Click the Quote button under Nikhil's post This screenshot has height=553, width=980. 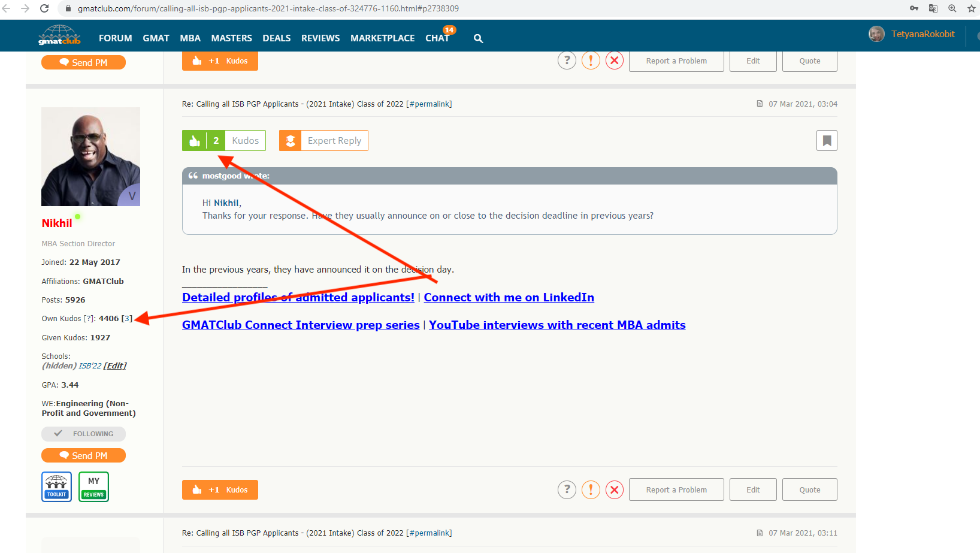[809, 490]
